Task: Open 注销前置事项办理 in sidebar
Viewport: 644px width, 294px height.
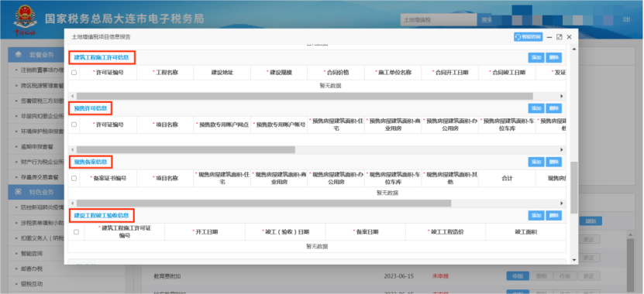Action: point(42,70)
